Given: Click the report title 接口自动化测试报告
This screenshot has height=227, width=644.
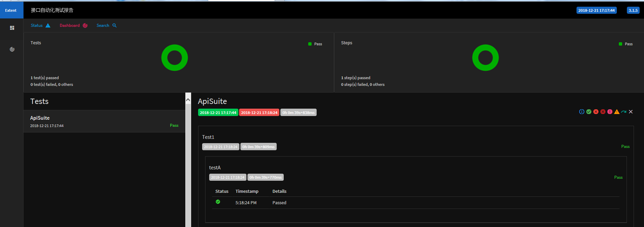Looking at the screenshot, I should pyautogui.click(x=52, y=10).
